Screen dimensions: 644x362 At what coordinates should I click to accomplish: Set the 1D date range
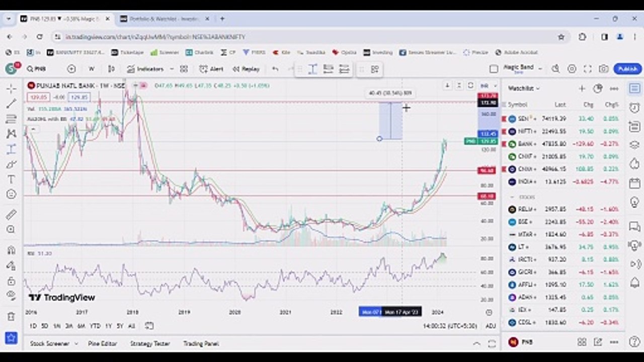click(33, 326)
